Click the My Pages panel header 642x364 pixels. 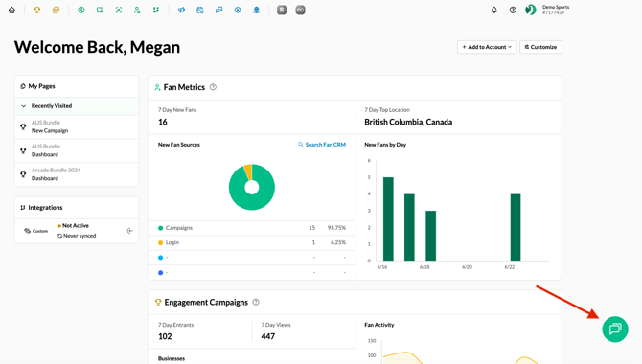pyautogui.click(x=77, y=86)
